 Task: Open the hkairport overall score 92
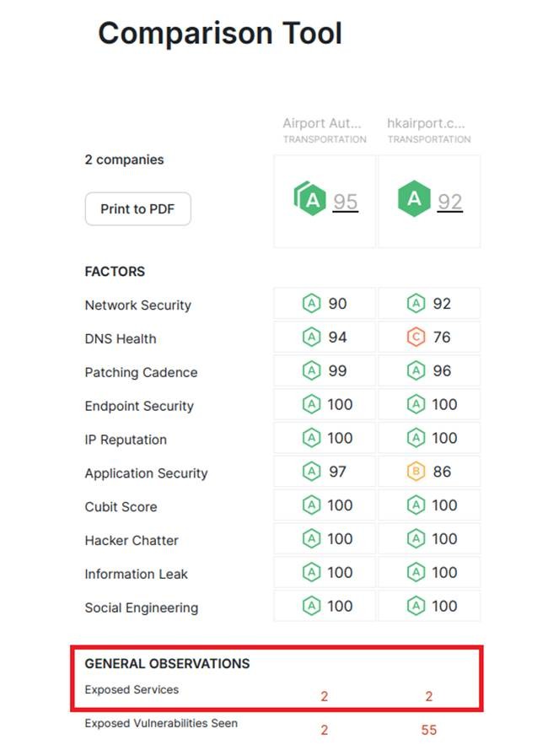(449, 202)
